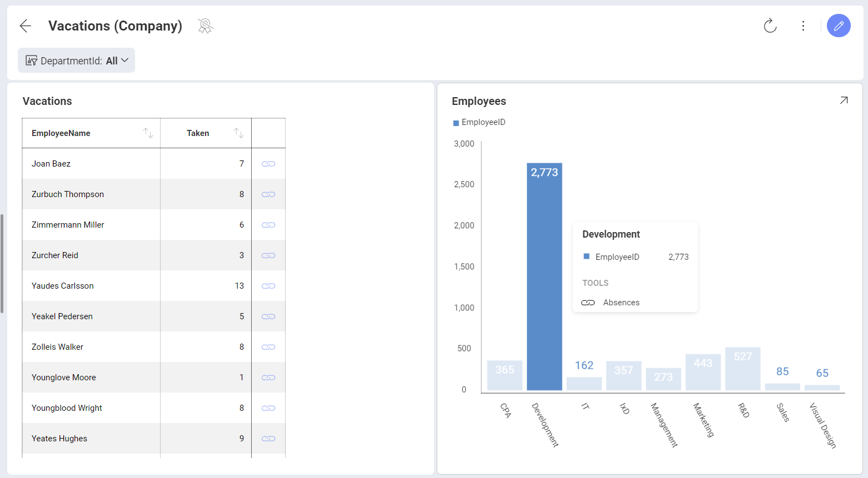Screen dimensions: 868x478
Task: Open link icon for Youngblood Wright
Action: (268, 408)
